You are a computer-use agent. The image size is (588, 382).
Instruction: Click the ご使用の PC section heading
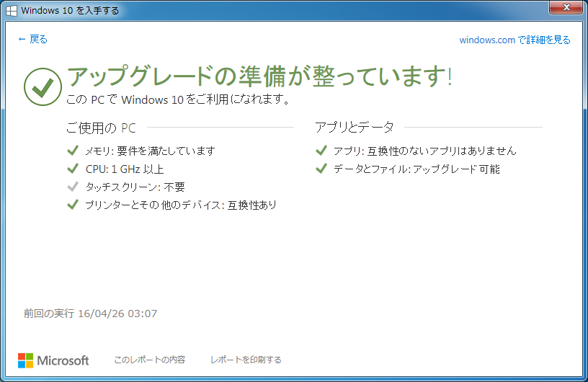(101, 128)
